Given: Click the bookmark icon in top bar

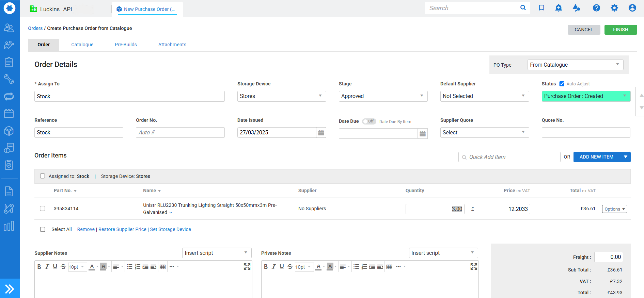Looking at the screenshot, I should [x=541, y=8].
